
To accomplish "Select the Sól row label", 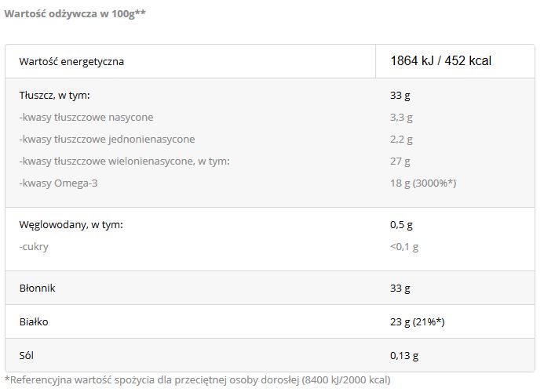I will (x=27, y=356).
